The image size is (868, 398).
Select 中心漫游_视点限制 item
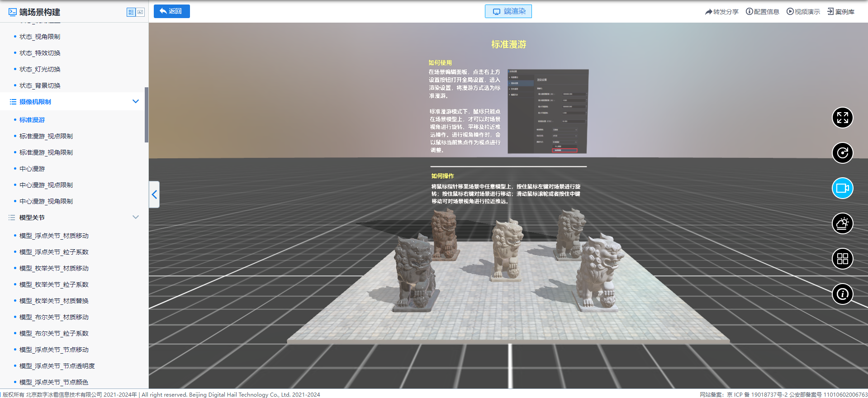(x=46, y=185)
